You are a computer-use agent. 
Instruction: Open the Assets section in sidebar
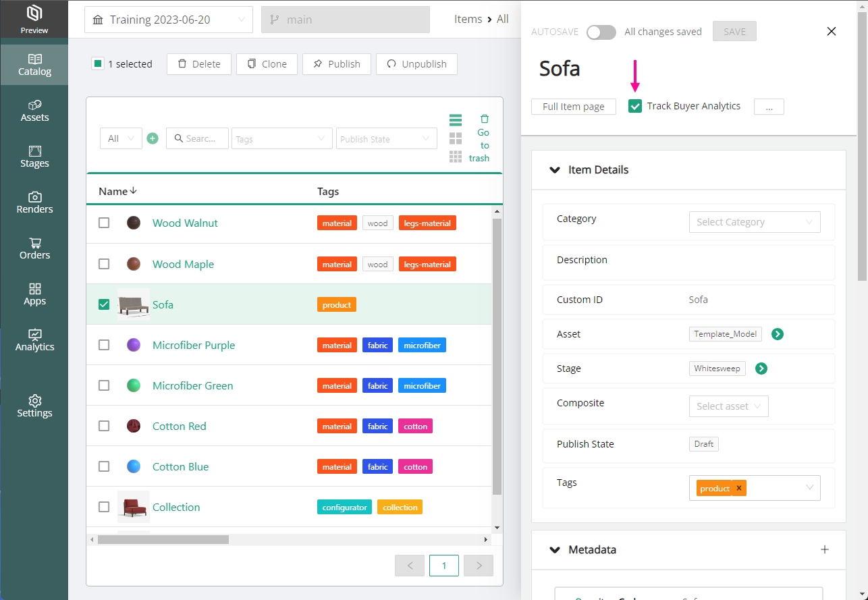(34, 111)
